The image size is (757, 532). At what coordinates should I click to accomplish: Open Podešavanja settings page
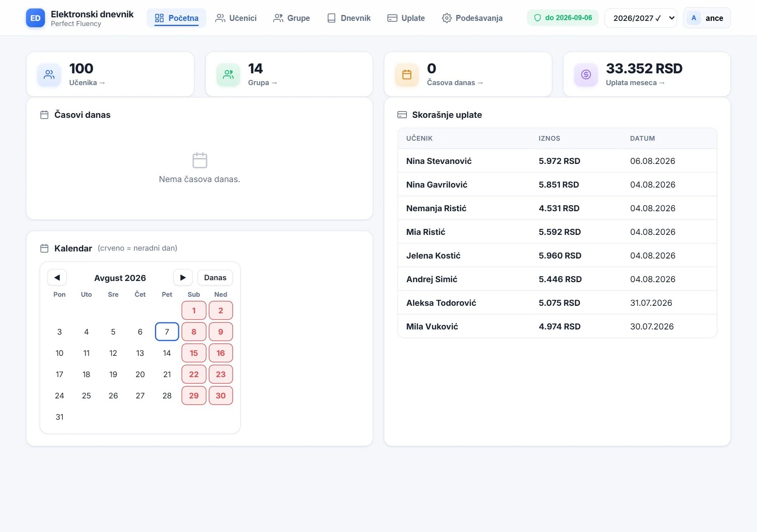[x=472, y=18]
